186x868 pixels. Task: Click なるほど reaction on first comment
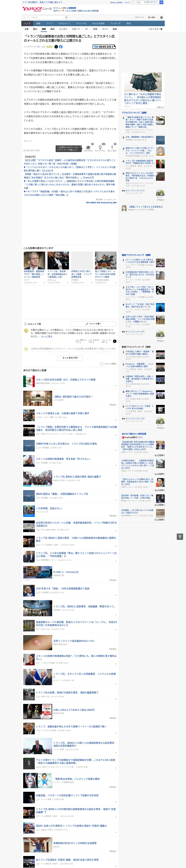94,341
